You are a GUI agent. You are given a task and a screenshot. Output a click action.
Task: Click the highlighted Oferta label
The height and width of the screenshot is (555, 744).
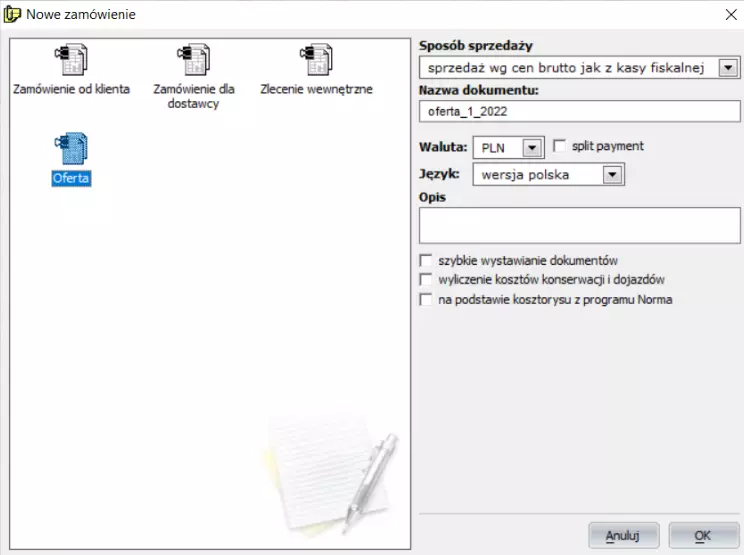71,178
